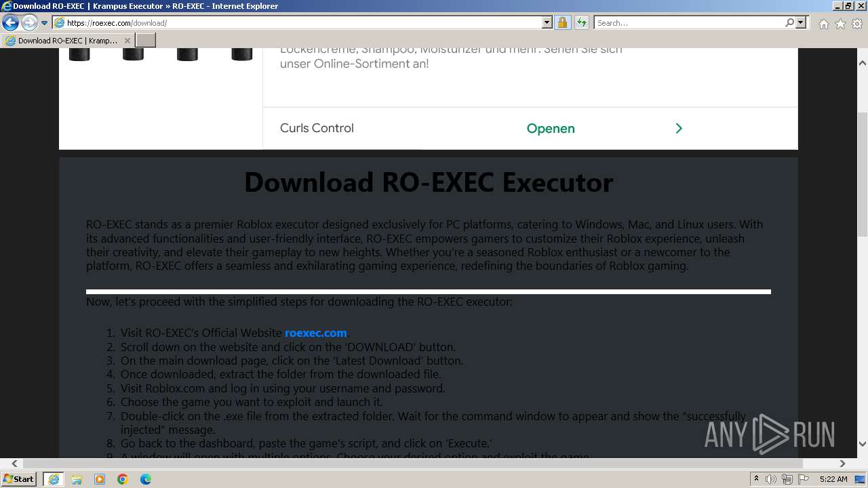The width and height of the screenshot is (868, 488).
Task: Click step 'Choose the game you want to exploit'
Action: 252,402
